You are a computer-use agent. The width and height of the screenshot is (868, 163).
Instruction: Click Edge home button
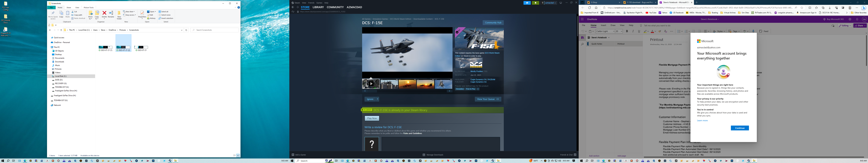pyautogui.click(x=596, y=8)
